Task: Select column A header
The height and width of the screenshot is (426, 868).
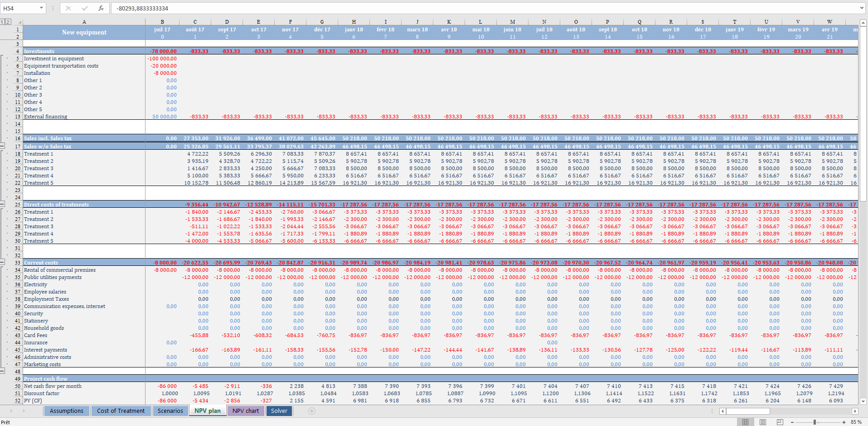Action: point(84,22)
